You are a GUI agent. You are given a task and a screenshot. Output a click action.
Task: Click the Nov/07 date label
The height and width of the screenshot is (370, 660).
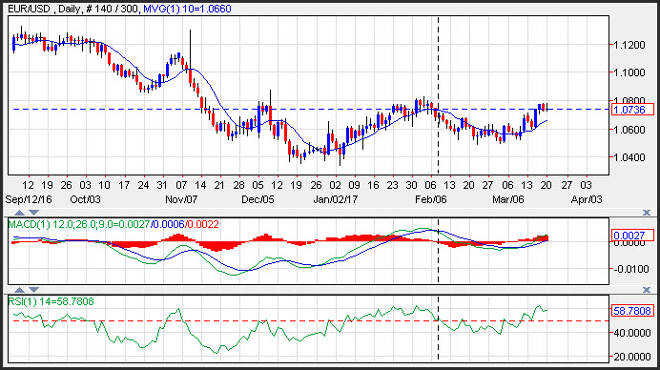point(181,199)
